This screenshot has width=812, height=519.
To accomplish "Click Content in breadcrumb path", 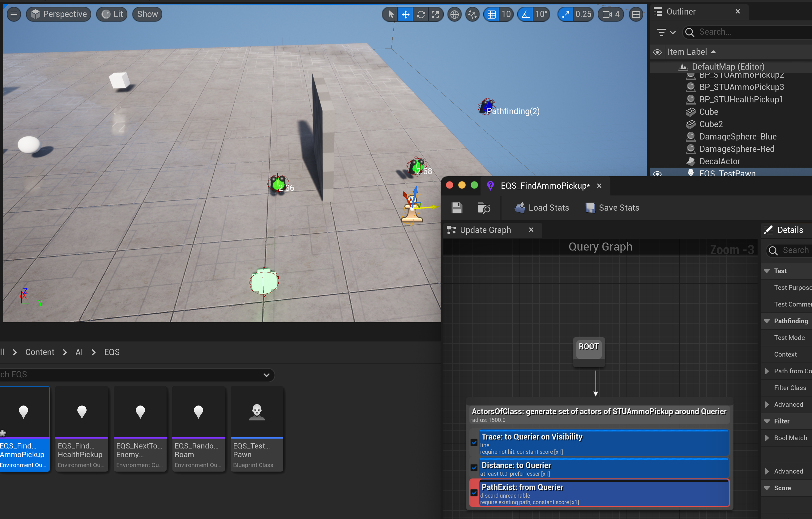I will tap(40, 352).
